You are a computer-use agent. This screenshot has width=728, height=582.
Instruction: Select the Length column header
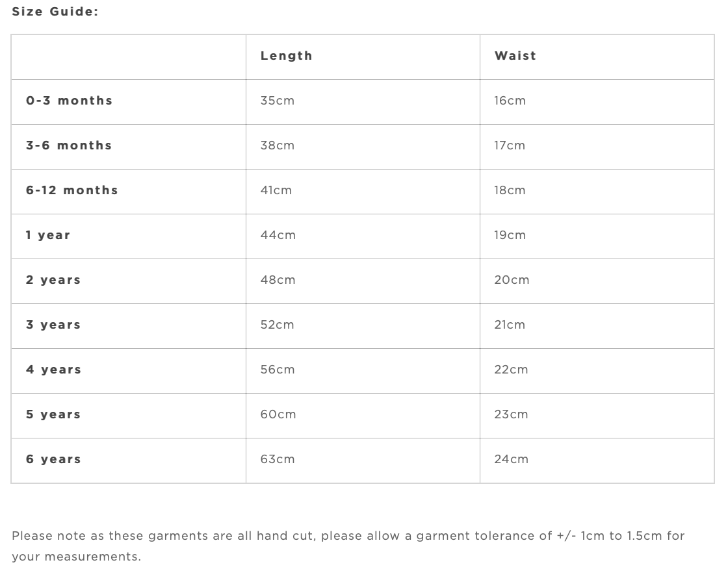pyautogui.click(x=287, y=56)
